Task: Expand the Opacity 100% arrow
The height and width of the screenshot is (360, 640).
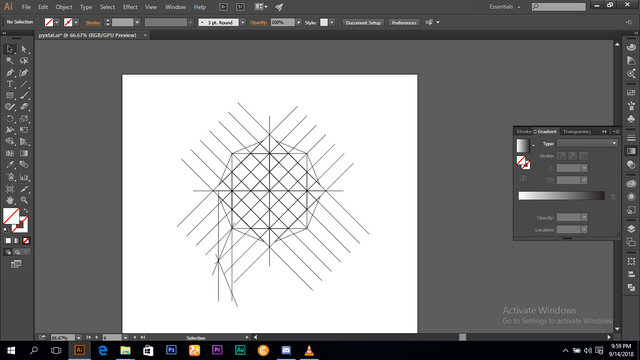Action: click(x=299, y=22)
